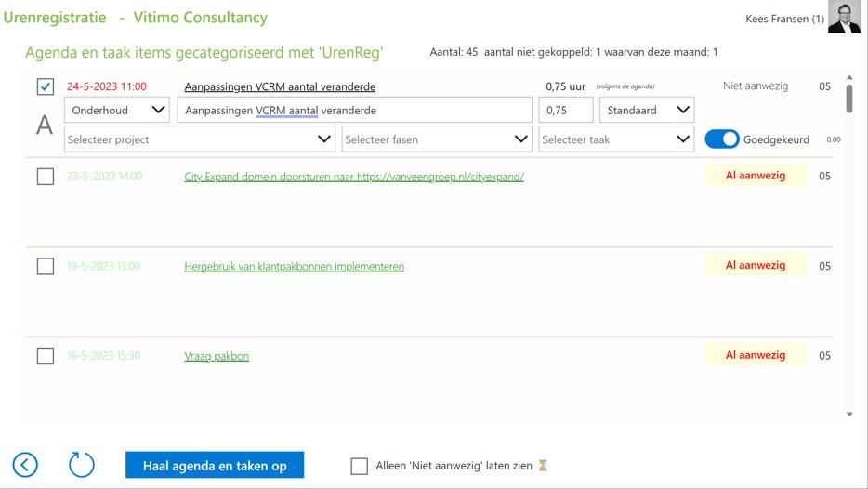868x489 pixels.
Task: Click the hourglass icon beside filter label
Action: 543,466
